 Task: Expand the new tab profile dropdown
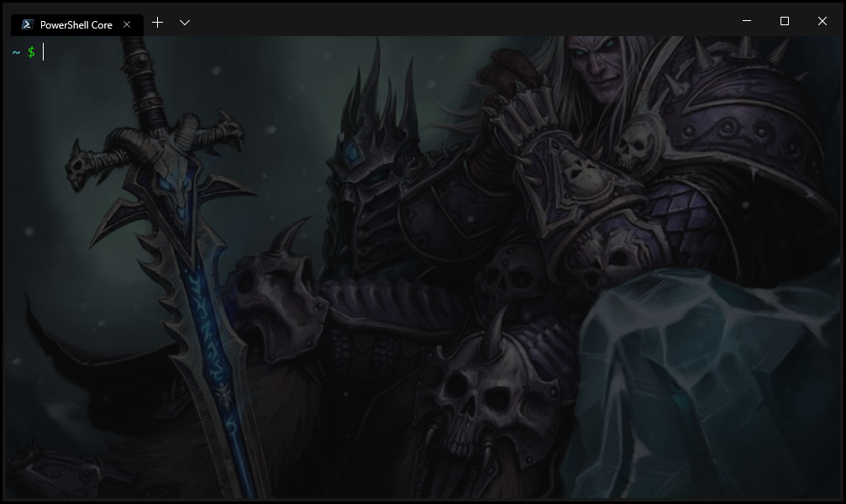pyautogui.click(x=185, y=23)
